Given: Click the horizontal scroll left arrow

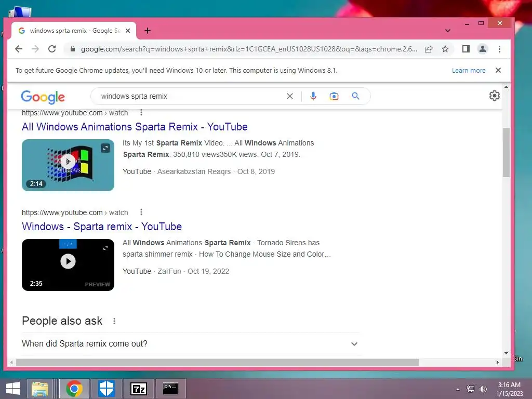Looking at the screenshot, I should [x=11, y=362].
